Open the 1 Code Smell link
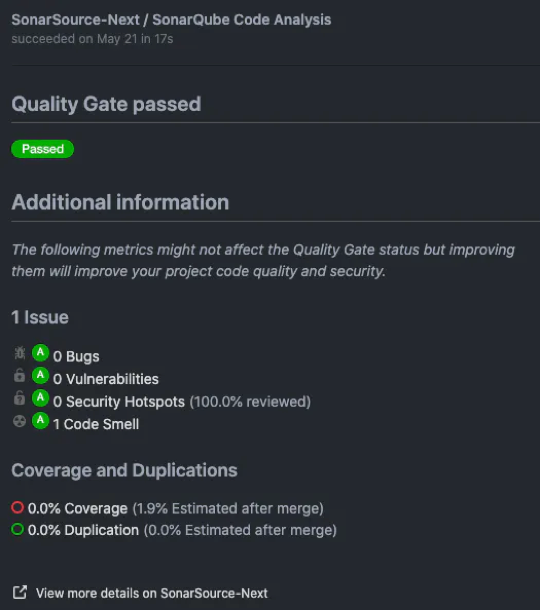The image size is (540, 610). (96, 424)
